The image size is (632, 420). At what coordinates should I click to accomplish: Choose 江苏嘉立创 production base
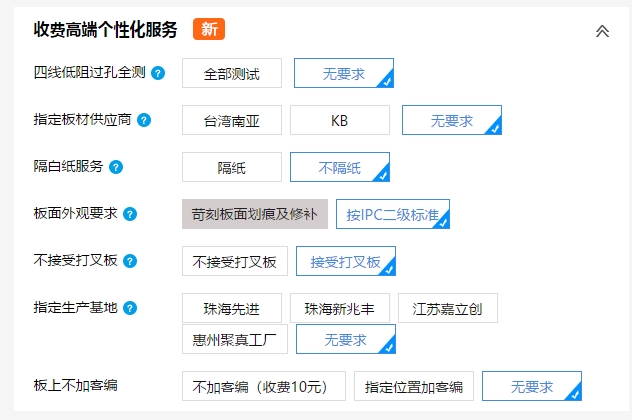point(448,308)
